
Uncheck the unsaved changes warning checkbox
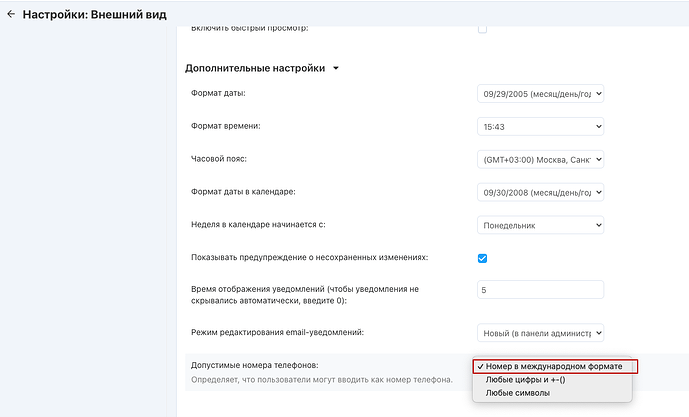(482, 258)
